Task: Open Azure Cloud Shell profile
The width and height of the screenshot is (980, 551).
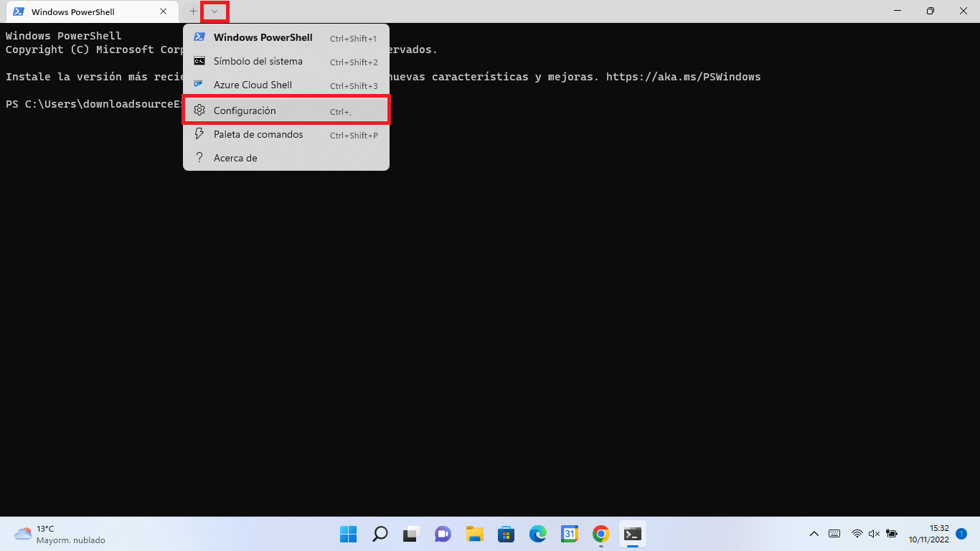Action: click(286, 85)
